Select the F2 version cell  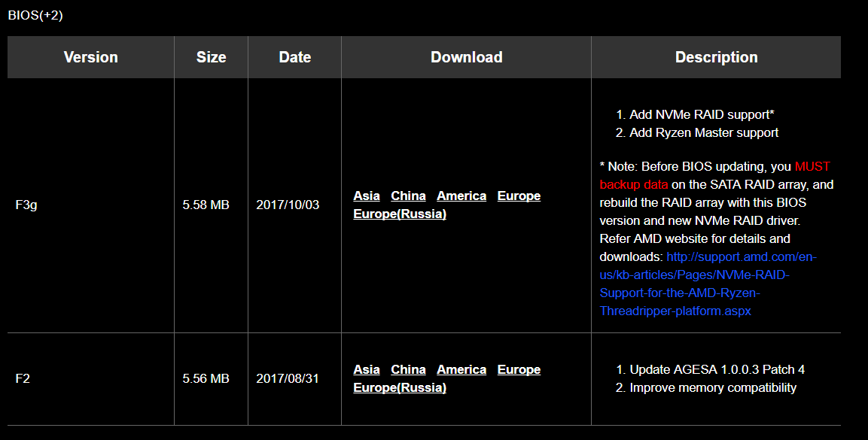[x=91, y=378]
